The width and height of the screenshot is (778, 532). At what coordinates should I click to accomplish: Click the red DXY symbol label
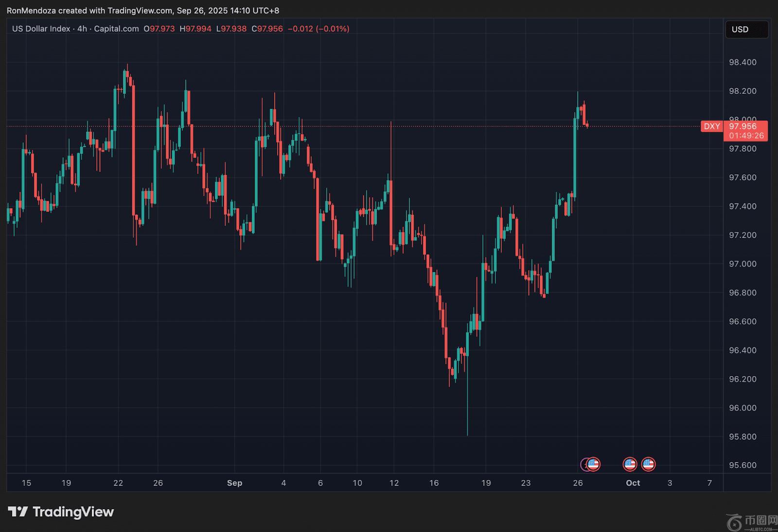click(x=712, y=126)
